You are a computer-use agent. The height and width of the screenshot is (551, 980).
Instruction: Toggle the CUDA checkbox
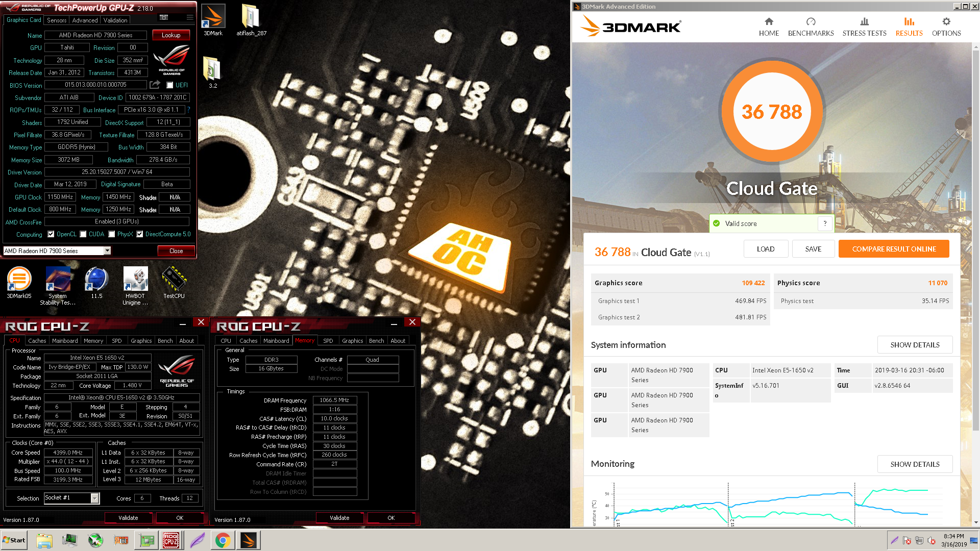[83, 234]
